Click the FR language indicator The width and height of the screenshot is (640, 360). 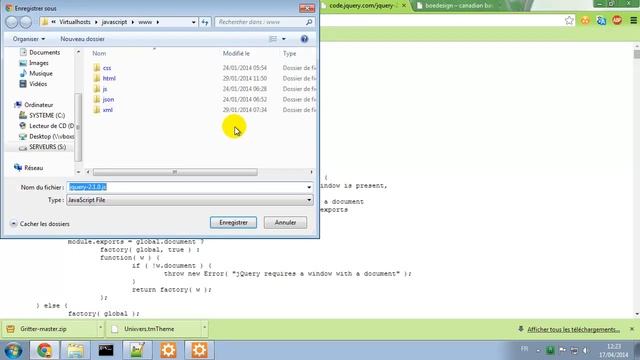click(x=524, y=349)
